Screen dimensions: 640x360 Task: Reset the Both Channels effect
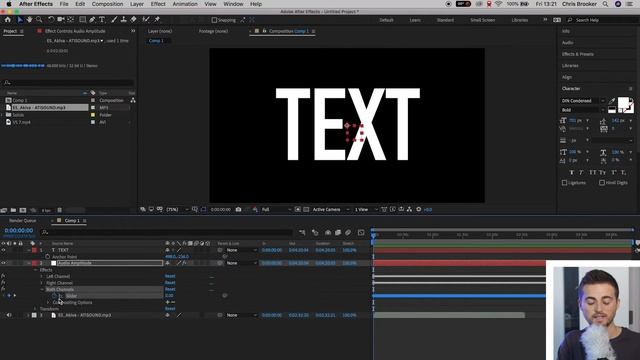pos(170,289)
